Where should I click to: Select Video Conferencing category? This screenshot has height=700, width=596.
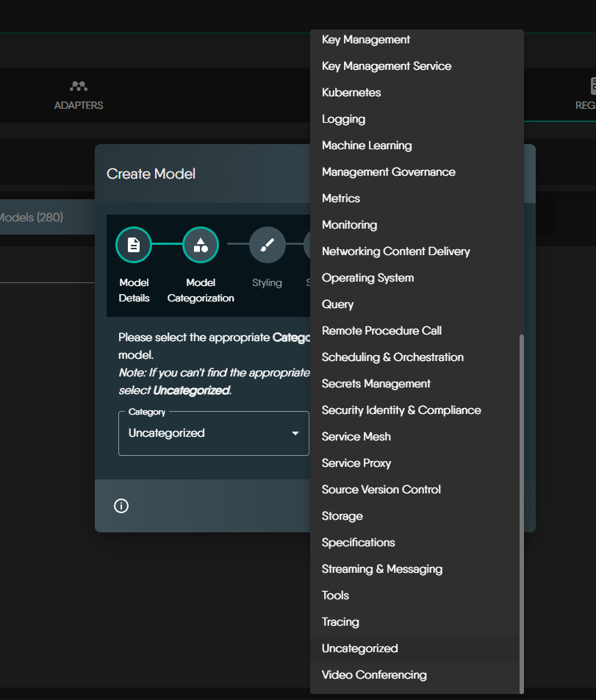coord(374,675)
